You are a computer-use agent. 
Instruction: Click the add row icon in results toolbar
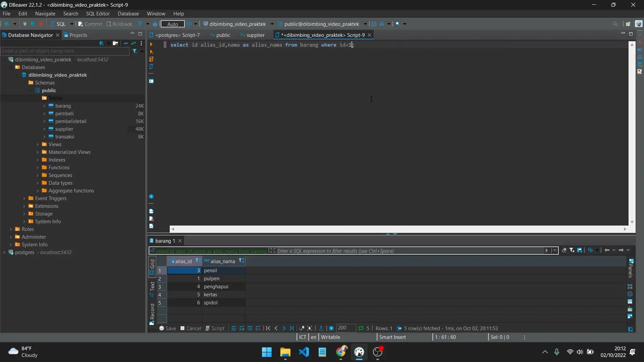pos(242,328)
